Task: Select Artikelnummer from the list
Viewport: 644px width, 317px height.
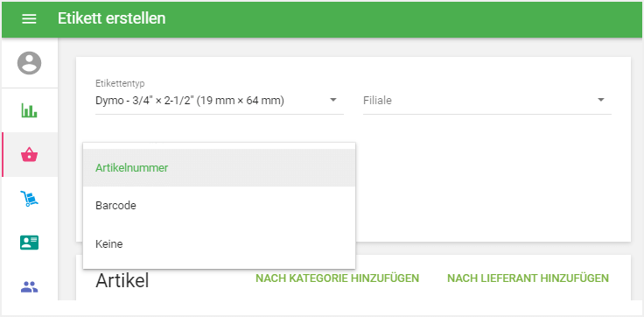Action: tap(220, 168)
